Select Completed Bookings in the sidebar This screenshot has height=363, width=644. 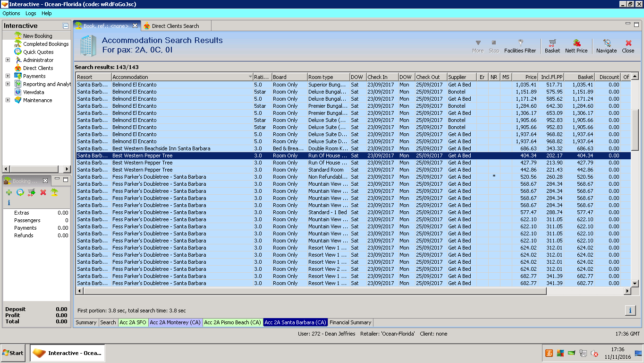pyautogui.click(x=46, y=44)
